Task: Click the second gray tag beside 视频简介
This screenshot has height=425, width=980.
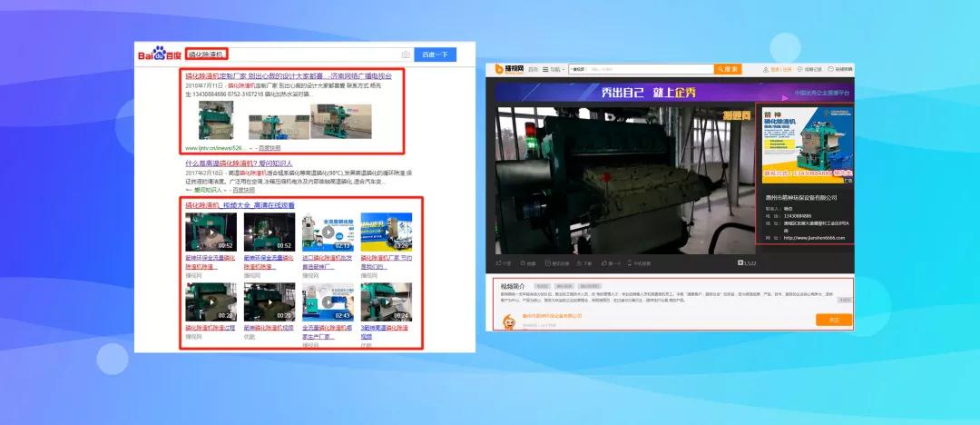Action: coord(563,286)
